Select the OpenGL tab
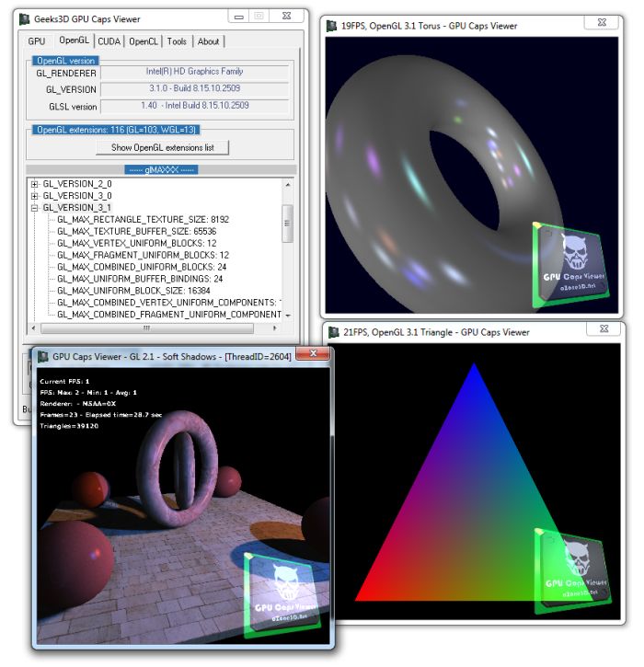The height and width of the screenshot is (667, 644). 74,40
